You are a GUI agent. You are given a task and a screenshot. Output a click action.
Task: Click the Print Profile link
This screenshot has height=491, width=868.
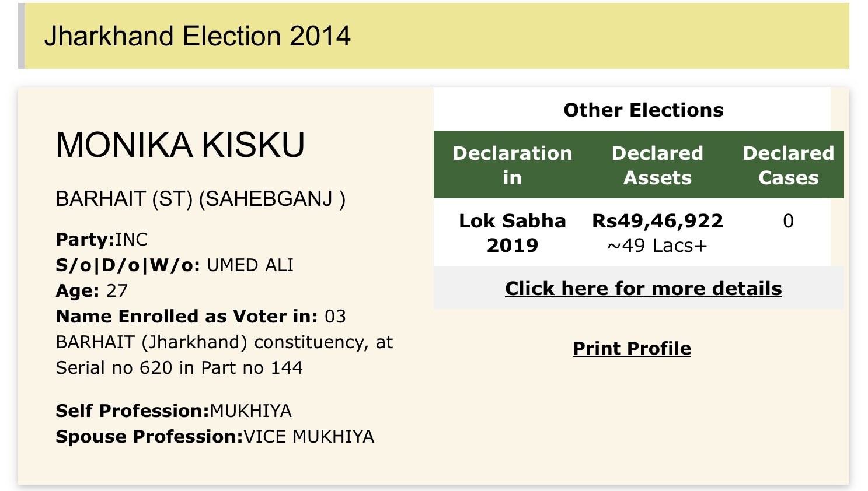632,348
